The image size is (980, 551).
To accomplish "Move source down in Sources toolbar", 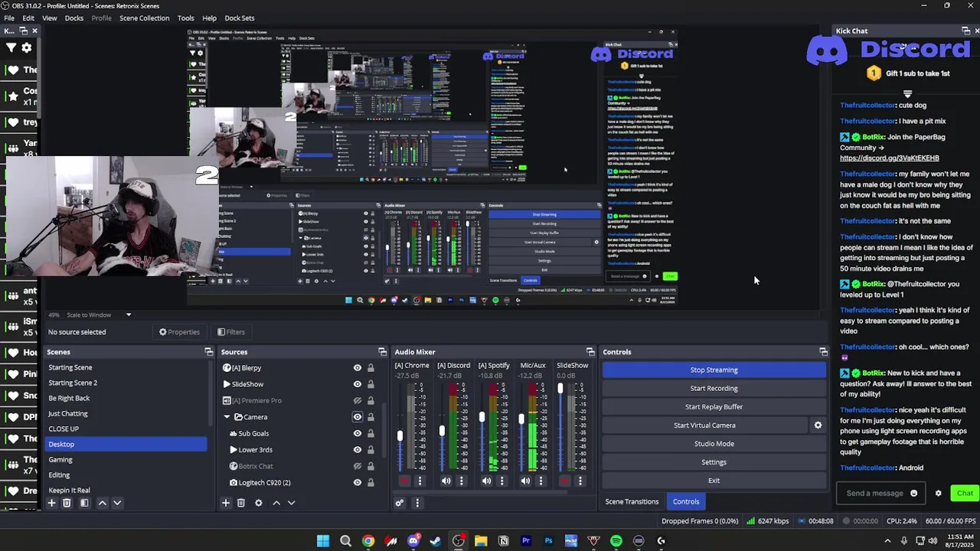I will coord(291,503).
